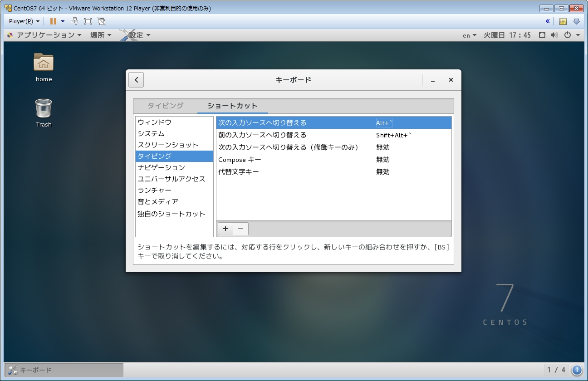Click the VMware unity mode icon
This screenshot has width=588, height=381.
pos(102,21)
